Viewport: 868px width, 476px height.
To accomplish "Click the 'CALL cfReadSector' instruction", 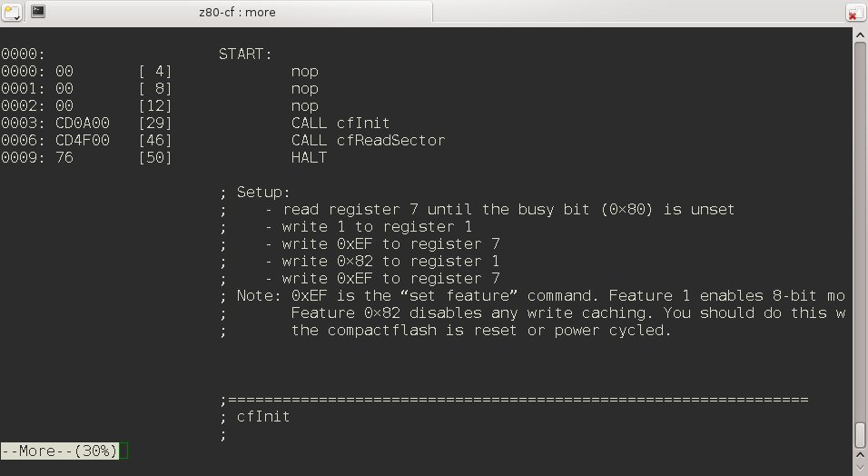I will point(368,140).
